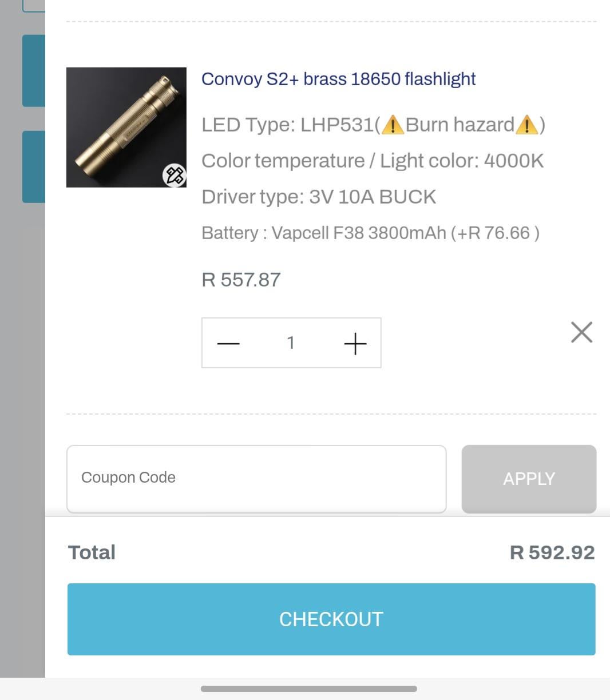Click the lower blue button behind overlay
The image size is (610, 700).
(x=33, y=166)
